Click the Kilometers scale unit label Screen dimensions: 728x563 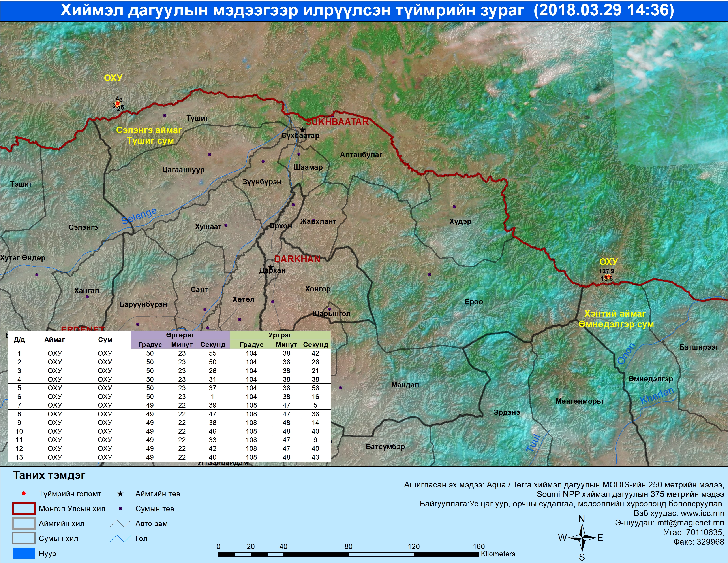tap(498, 554)
